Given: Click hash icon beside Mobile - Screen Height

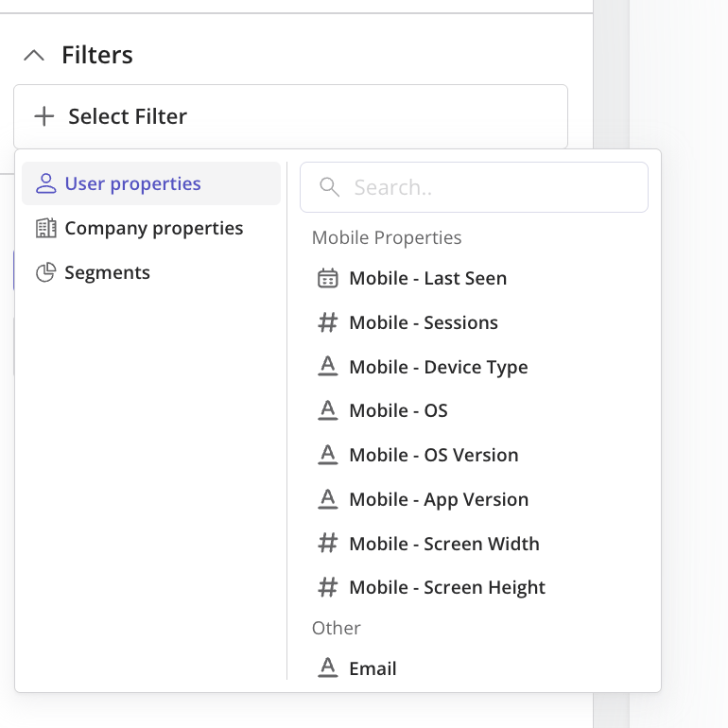Looking at the screenshot, I should click(x=328, y=587).
